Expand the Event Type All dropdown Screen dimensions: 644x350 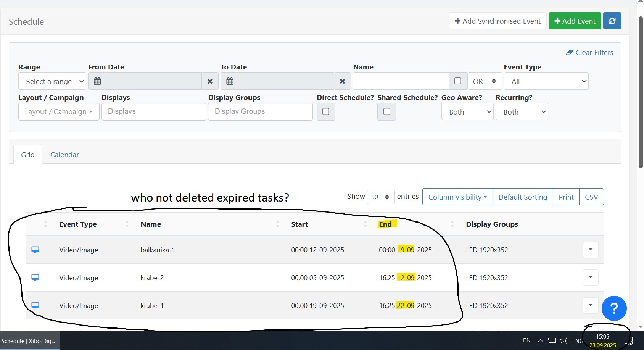546,81
